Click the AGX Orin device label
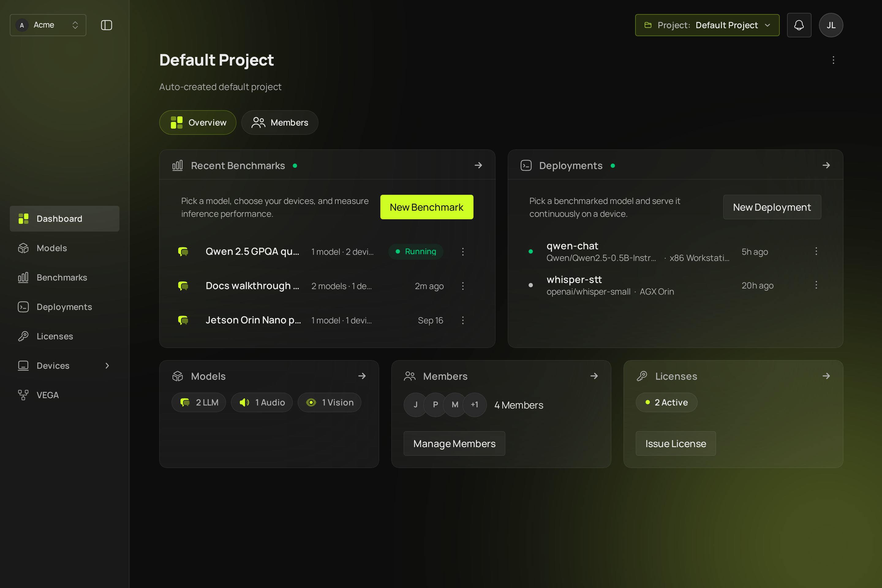The width and height of the screenshot is (882, 588). (x=657, y=292)
